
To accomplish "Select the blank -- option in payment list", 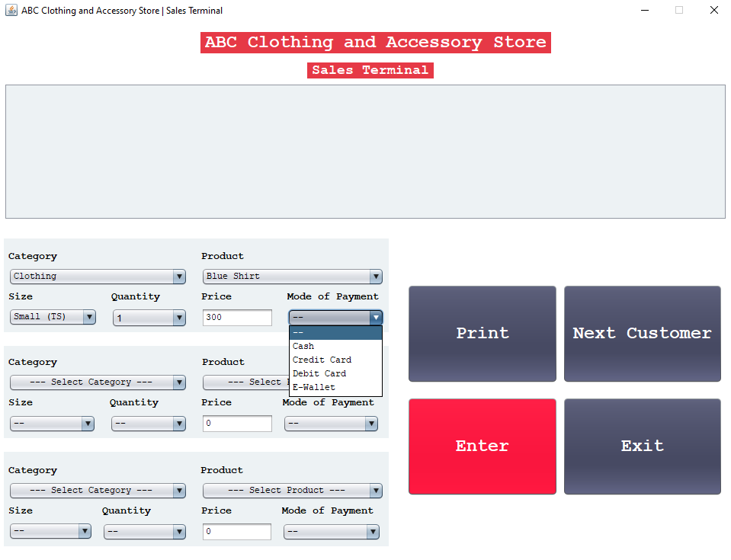I will 335,333.
